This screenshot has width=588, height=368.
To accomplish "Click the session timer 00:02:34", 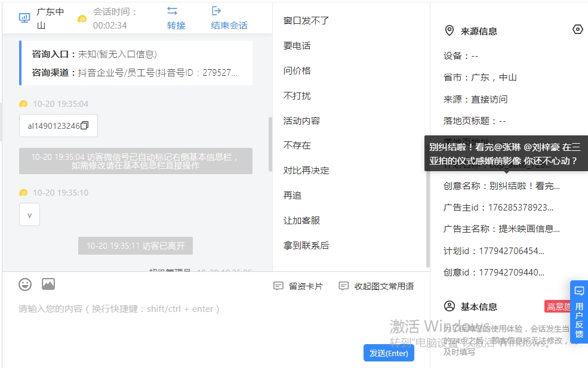I will (110, 26).
